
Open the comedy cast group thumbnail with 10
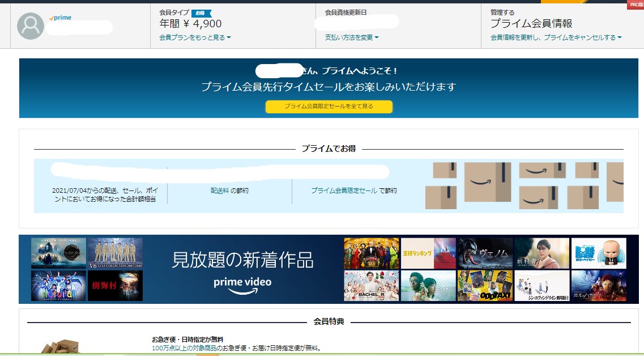pyautogui.click(x=372, y=253)
